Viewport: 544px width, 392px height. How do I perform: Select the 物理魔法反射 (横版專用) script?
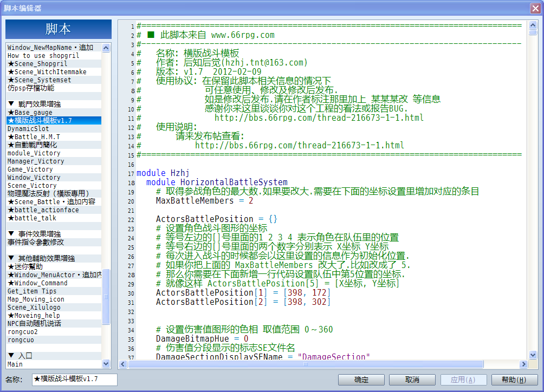coord(54,194)
